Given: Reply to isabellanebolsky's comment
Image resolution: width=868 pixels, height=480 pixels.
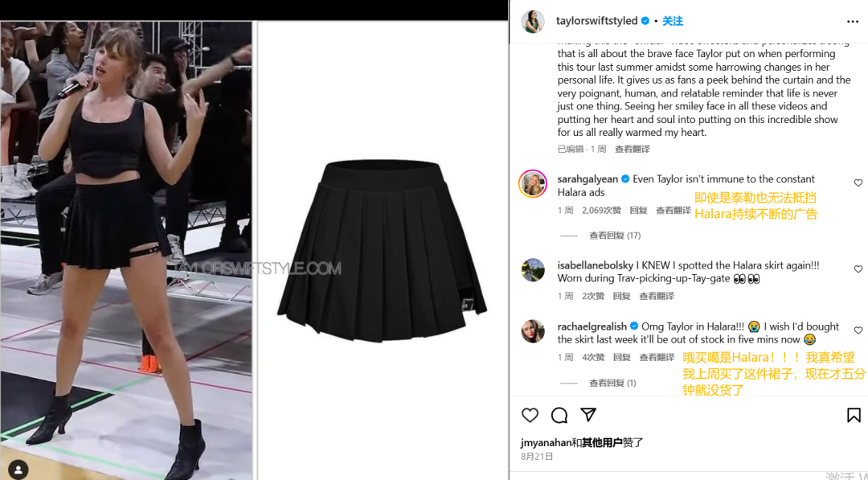Looking at the screenshot, I should pos(621,296).
